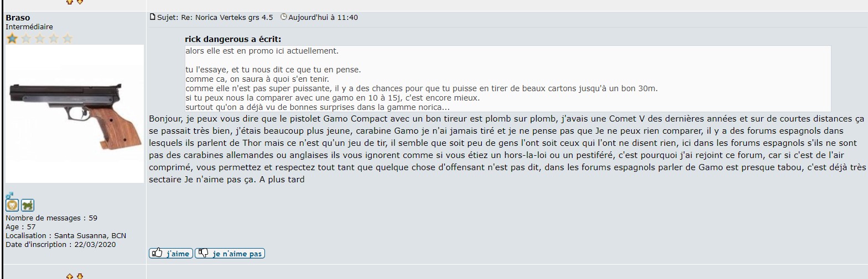
Task: Click the male gender symbol icon
Action: [x=9, y=196]
